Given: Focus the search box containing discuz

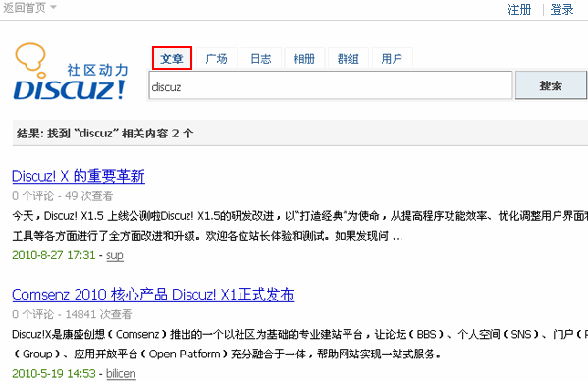Looking at the screenshot, I should pyautogui.click(x=331, y=85).
